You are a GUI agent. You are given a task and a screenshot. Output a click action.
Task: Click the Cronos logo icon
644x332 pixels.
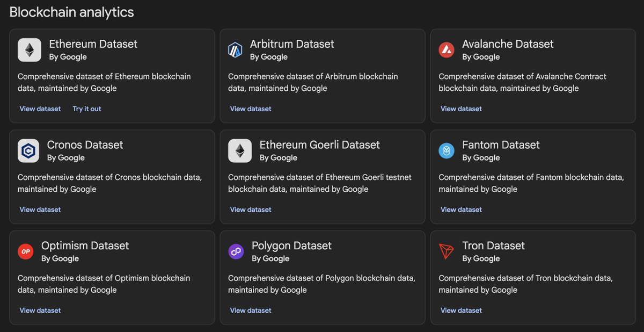click(x=28, y=151)
